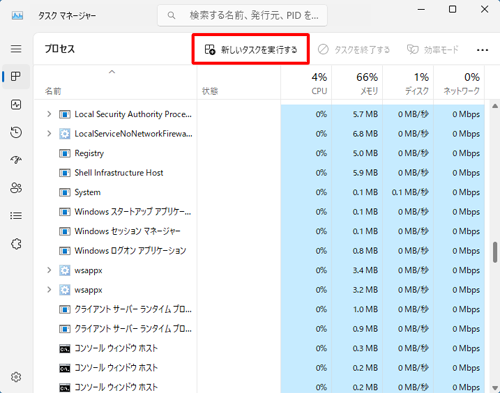Select first クライアント サーバー ランタイム プロセス row
500x393 pixels.
pyautogui.click(x=259, y=309)
